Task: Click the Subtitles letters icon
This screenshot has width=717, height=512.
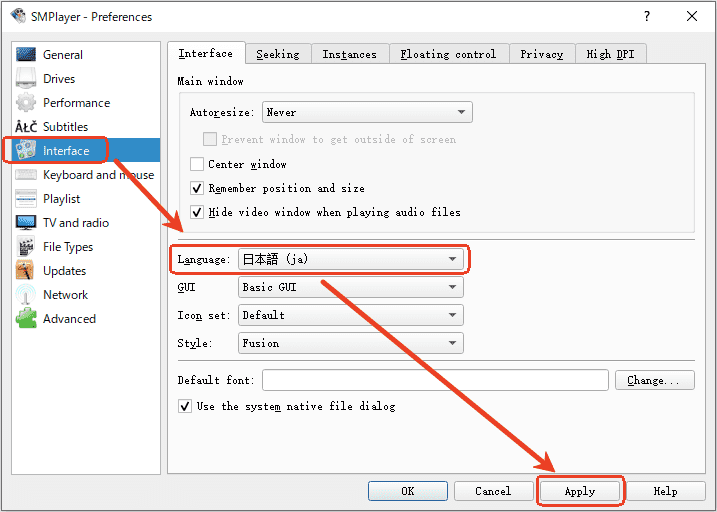Action: pos(26,127)
